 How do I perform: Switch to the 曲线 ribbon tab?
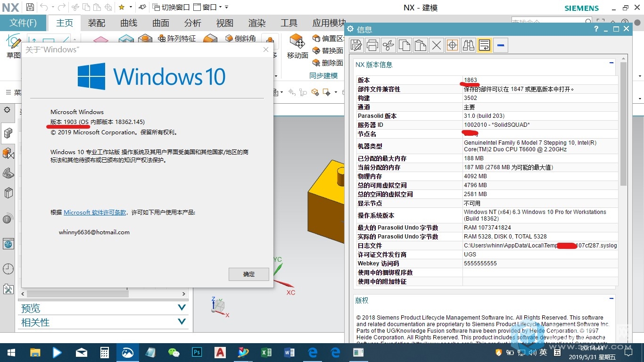click(129, 23)
